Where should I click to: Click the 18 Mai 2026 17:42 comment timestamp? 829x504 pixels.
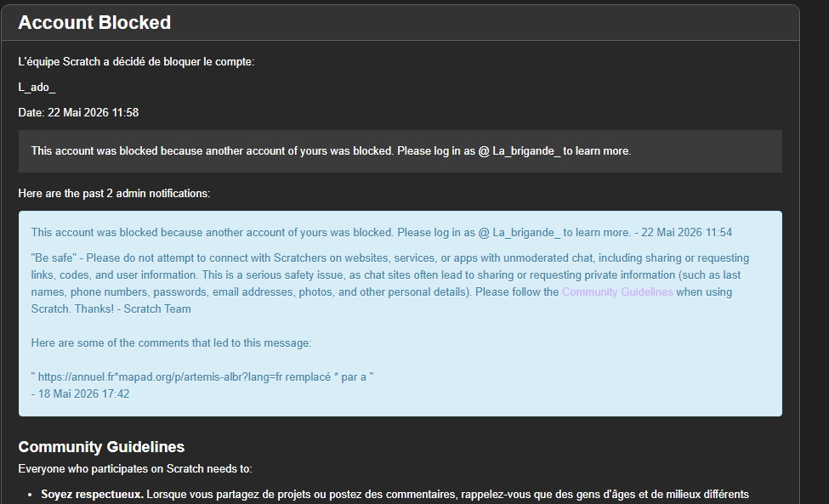point(83,394)
